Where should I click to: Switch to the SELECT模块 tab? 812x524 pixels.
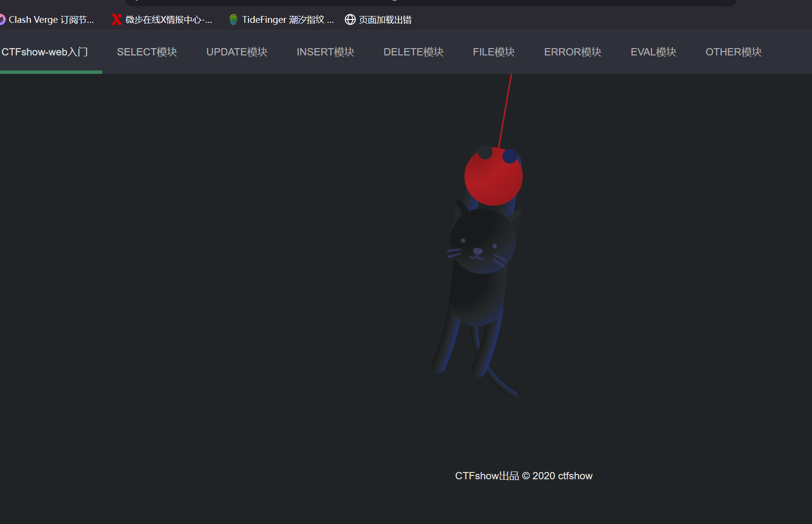point(147,52)
